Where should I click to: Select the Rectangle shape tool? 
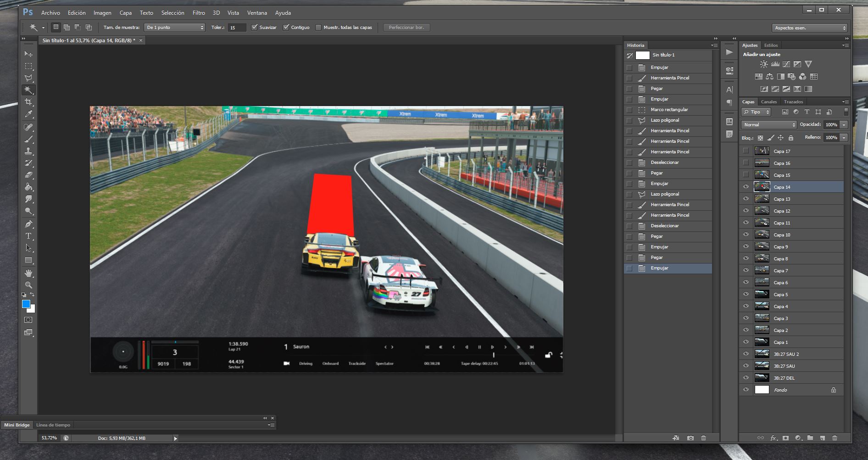coord(28,260)
